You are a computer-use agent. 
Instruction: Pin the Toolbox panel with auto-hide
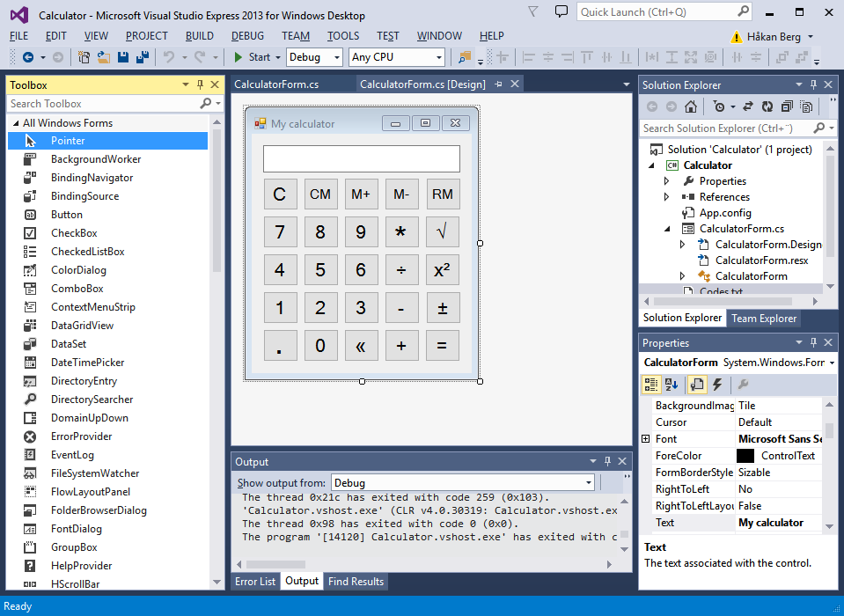click(200, 84)
